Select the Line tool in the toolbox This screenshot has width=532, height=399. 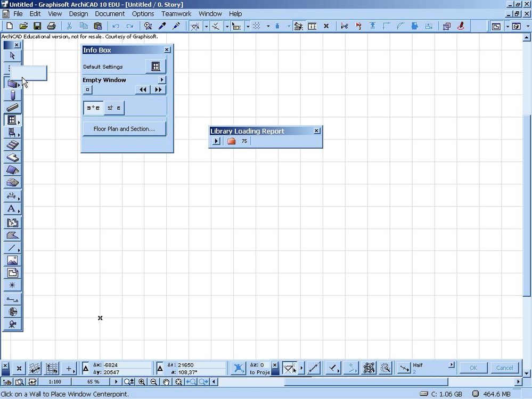click(x=12, y=248)
